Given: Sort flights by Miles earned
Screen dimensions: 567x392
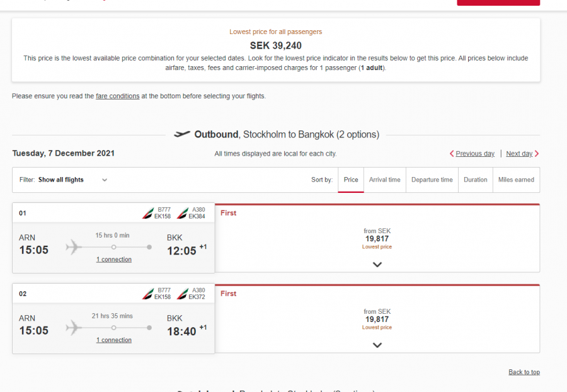Looking at the screenshot, I should tap(516, 180).
